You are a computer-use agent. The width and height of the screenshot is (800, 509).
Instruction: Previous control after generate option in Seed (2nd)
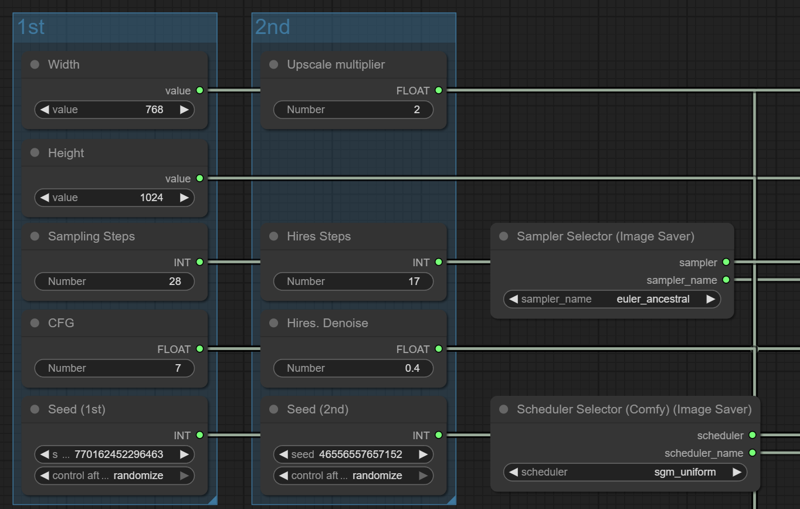(284, 476)
